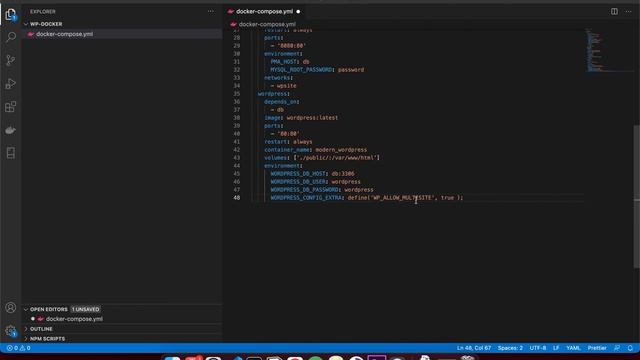Viewport: 640px width, 360px height.
Task: Click the Prettier status bar item
Action: point(597,348)
